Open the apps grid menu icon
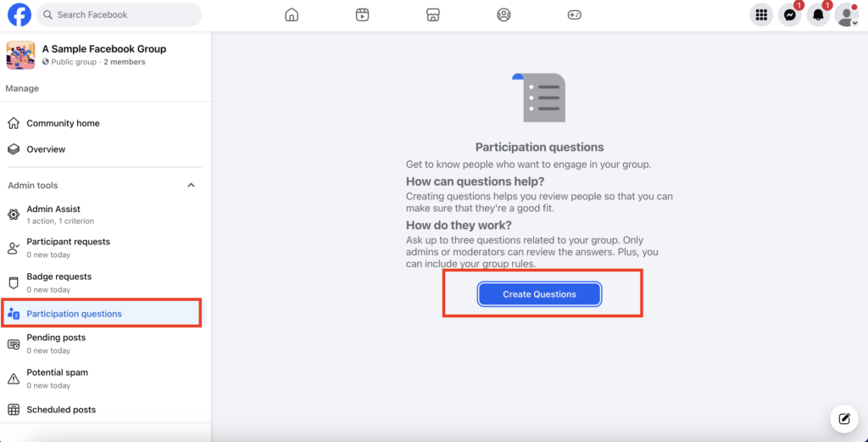This screenshot has height=442, width=868. (x=761, y=15)
